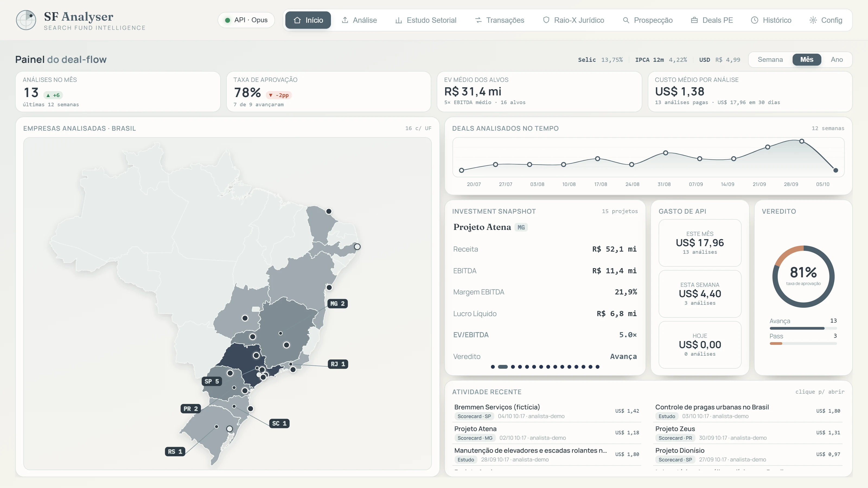Go to the Transações tab label
This screenshot has height=488, width=868.
point(505,20)
